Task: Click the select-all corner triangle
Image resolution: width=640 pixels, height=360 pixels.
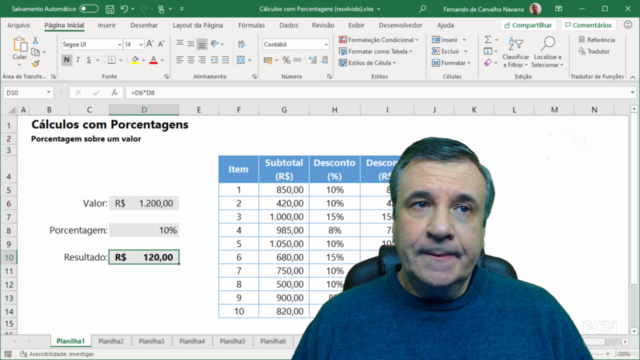Action: point(12,110)
